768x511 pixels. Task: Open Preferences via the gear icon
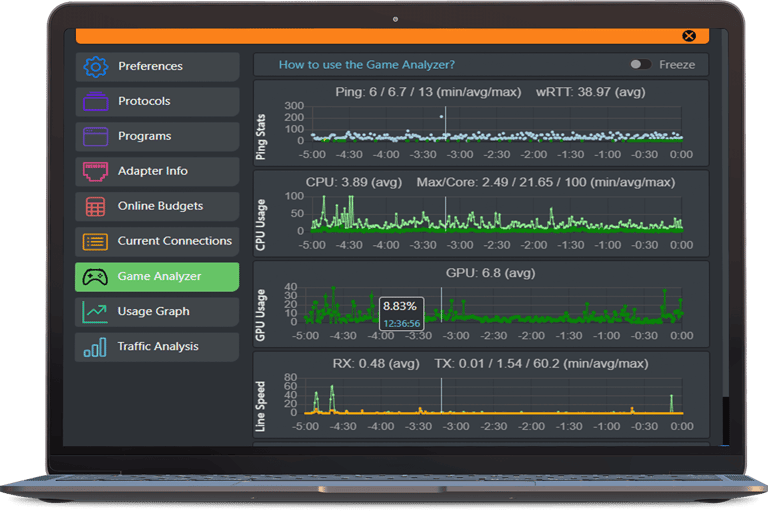pyautogui.click(x=96, y=67)
